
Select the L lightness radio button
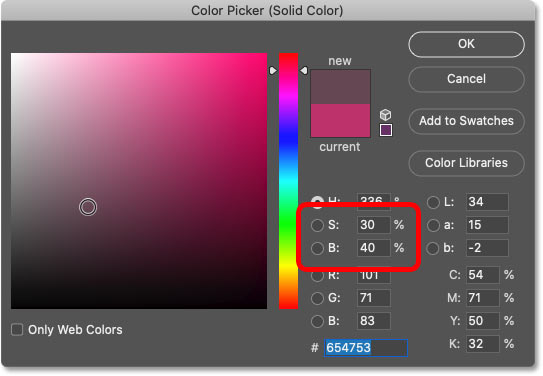(433, 203)
